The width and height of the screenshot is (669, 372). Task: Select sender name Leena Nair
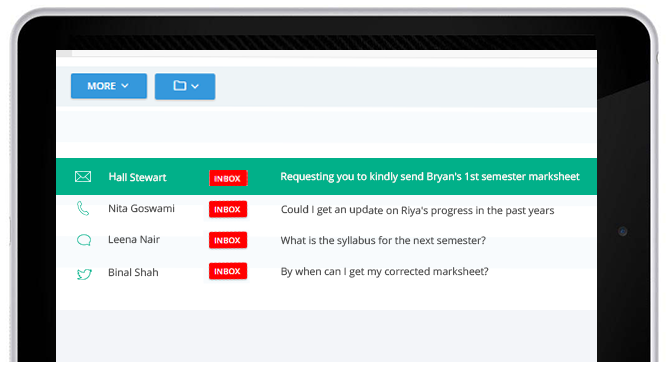coord(134,239)
